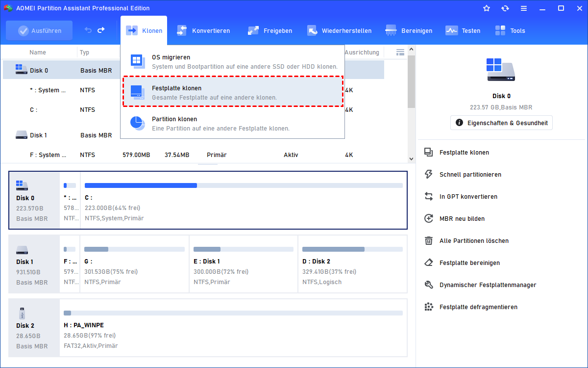Select the Disk 1 block in the disk map
Viewport: 588px width, 368px height.
pyautogui.click(x=35, y=264)
